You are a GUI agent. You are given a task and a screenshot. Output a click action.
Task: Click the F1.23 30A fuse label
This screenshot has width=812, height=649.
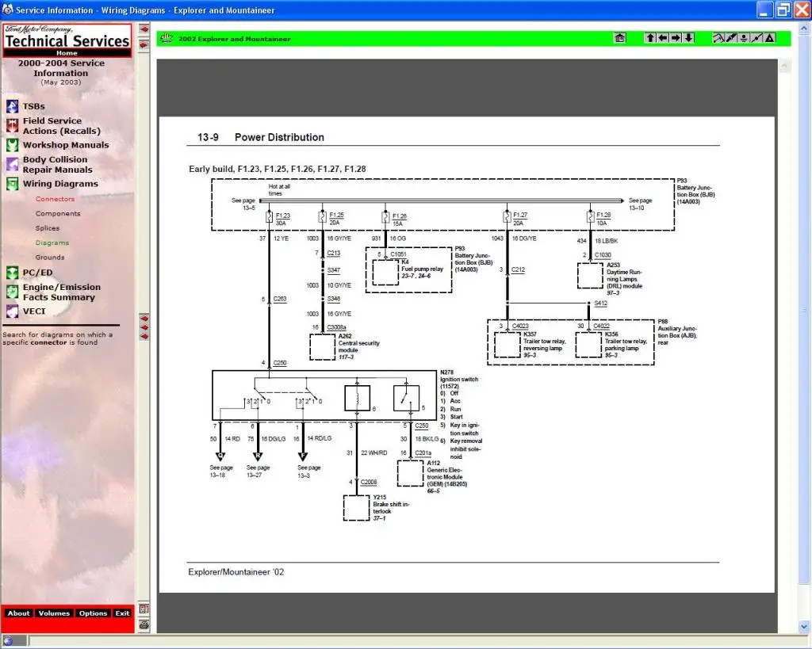click(x=283, y=219)
